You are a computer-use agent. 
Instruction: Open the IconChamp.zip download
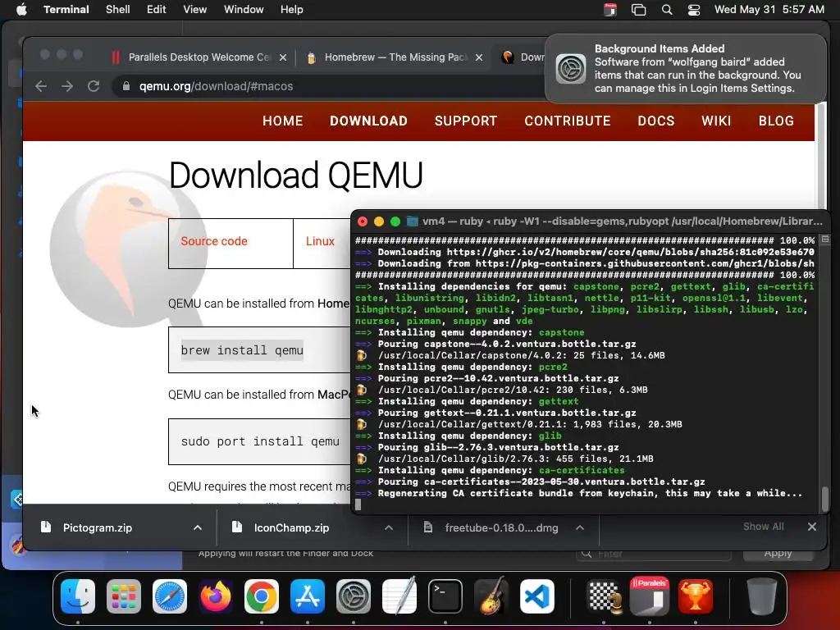click(291, 527)
